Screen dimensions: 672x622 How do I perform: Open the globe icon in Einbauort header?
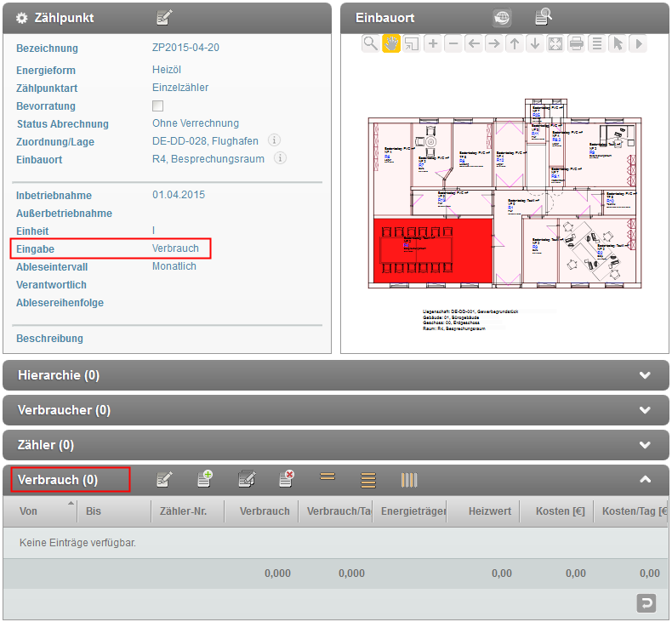[x=502, y=18]
